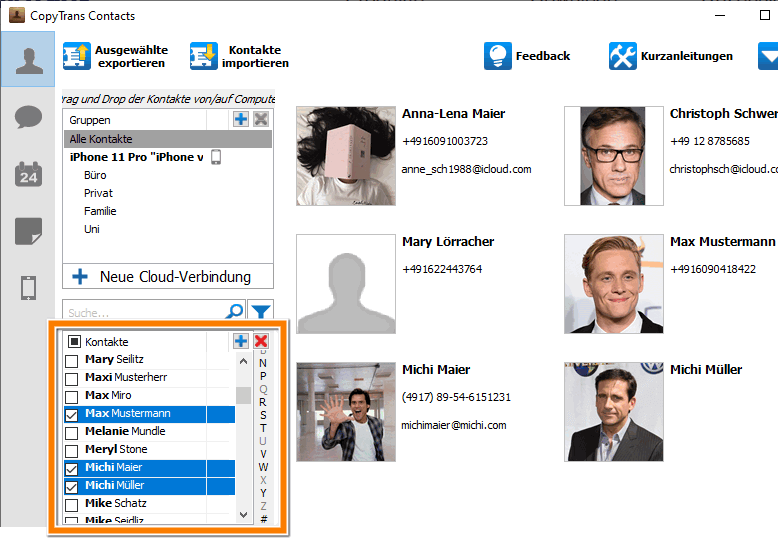This screenshot has width=778, height=541.
Task: Jump to letter S in alphabet index
Action: click(263, 415)
